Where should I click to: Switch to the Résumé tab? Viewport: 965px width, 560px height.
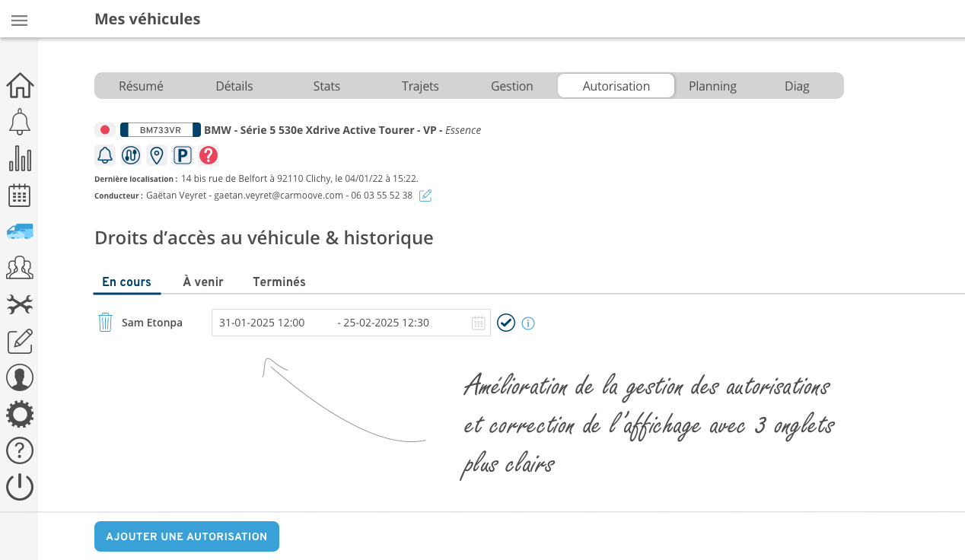pos(141,86)
